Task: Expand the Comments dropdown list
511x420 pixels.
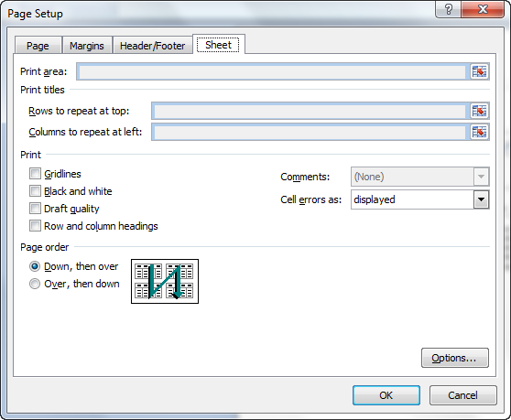Action: [481, 177]
